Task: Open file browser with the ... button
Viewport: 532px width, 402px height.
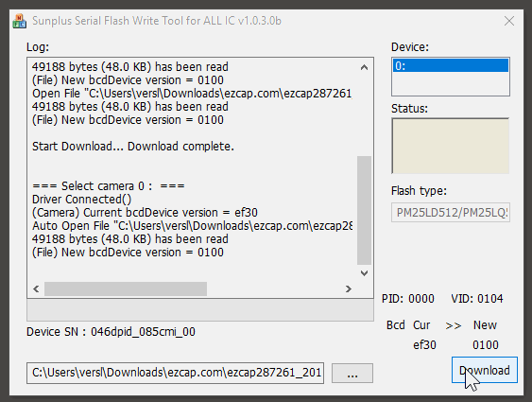Action: point(352,373)
